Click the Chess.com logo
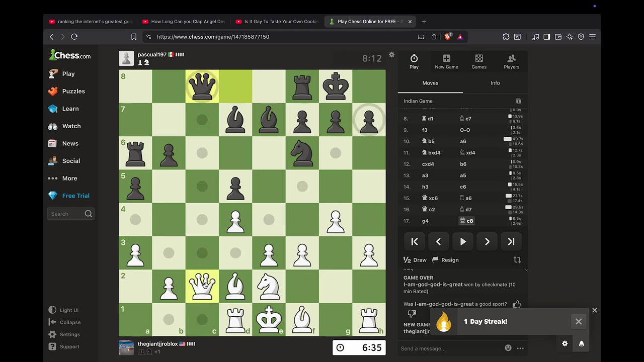This screenshot has height=362, width=644. click(x=70, y=55)
